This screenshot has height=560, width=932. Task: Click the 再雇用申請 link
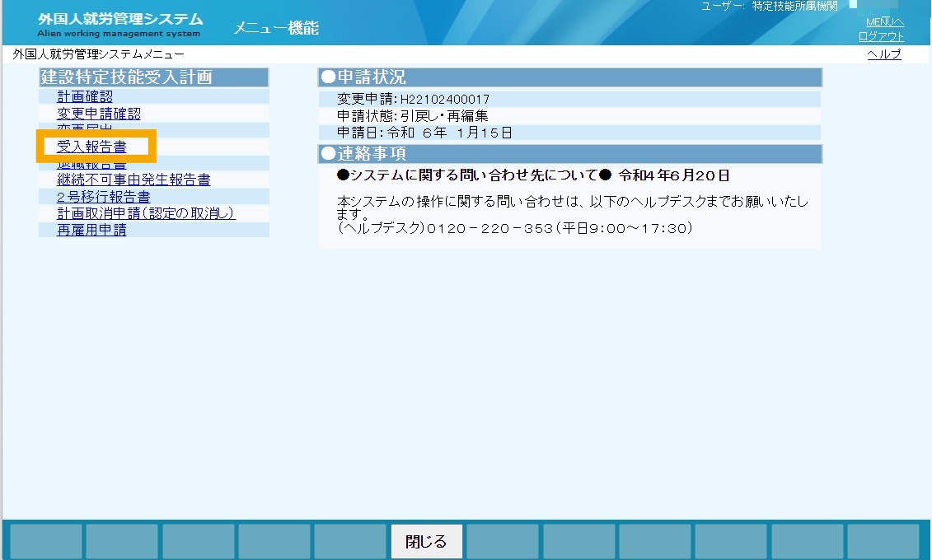pyautogui.click(x=91, y=230)
